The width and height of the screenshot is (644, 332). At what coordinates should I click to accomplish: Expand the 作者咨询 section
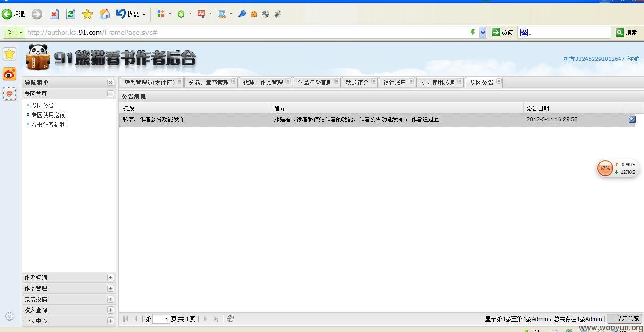tap(110, 277)
